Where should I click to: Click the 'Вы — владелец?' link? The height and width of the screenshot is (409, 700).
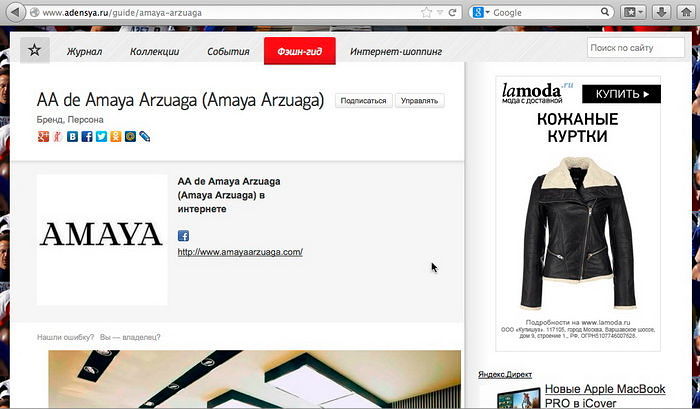[130, 337]
